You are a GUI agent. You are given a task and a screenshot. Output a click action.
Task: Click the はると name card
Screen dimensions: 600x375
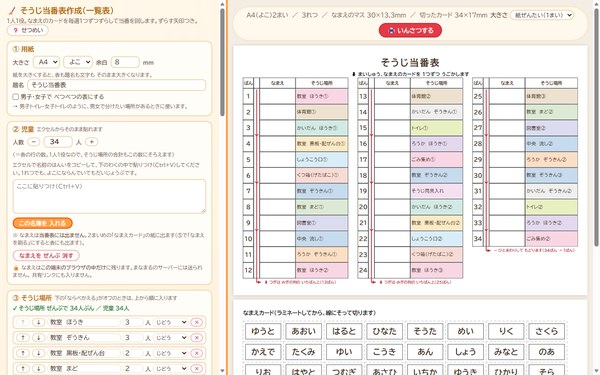344,331
